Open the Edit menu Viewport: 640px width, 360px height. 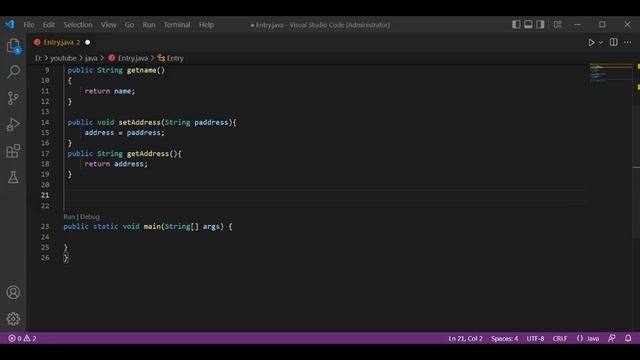coord(49,25)
